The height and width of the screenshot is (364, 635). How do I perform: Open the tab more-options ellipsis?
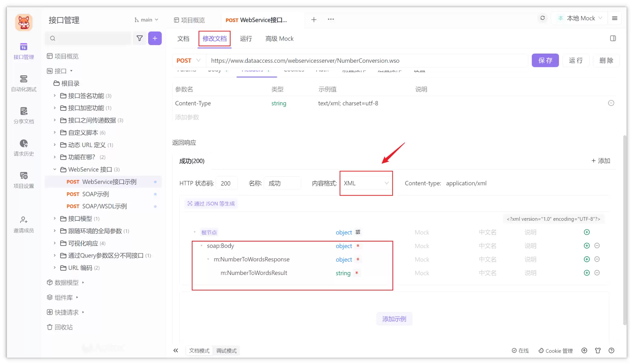tap(331, 19)
